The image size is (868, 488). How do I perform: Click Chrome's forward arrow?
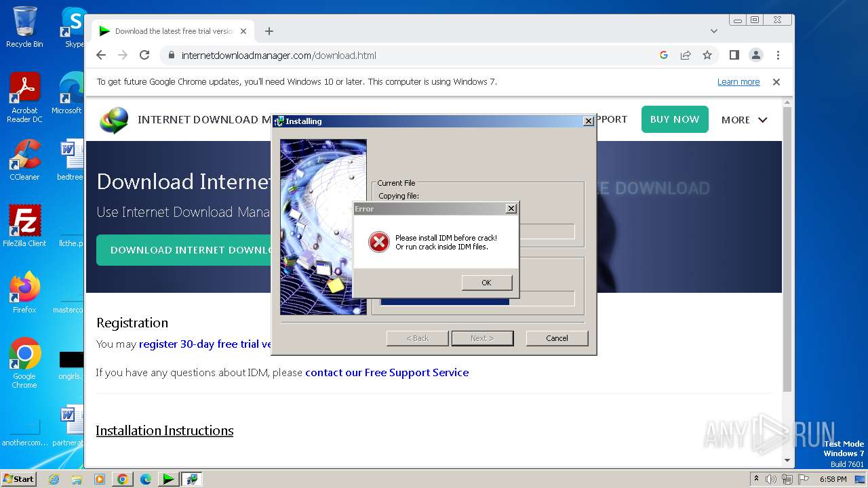click(123, 56)
